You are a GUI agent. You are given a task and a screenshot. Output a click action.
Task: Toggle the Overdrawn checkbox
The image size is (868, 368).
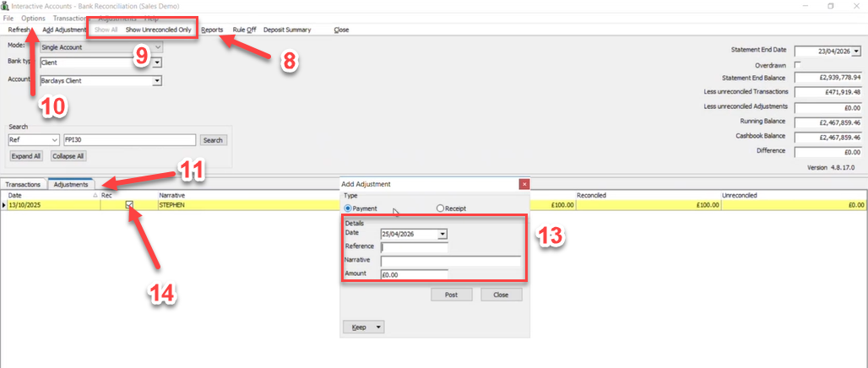coord(798,65)
